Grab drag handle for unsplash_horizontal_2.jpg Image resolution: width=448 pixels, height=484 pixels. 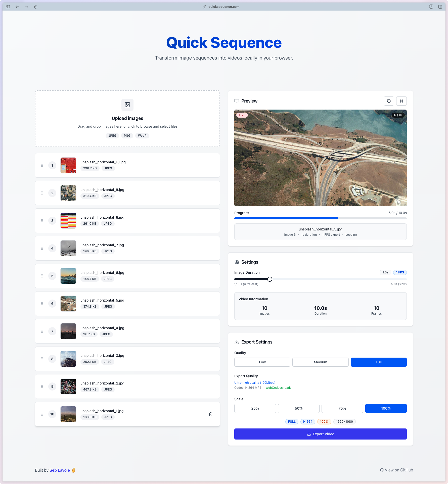pos(42,386)
